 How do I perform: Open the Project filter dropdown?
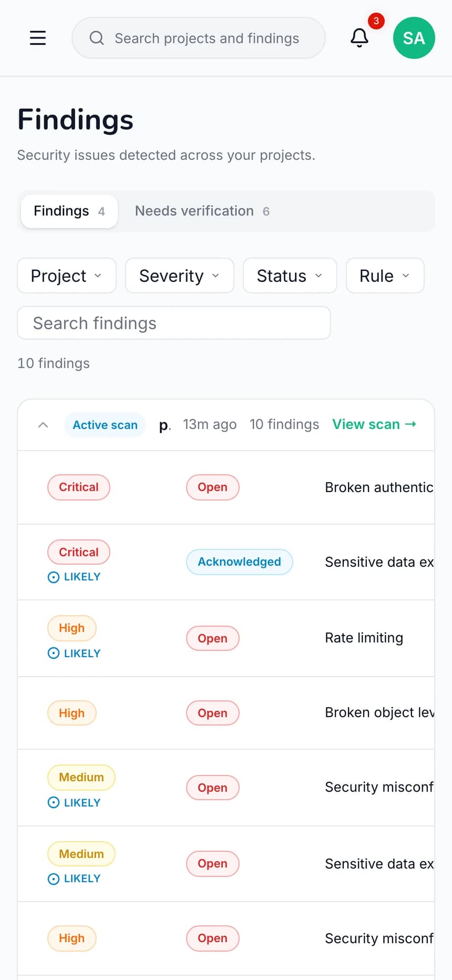point(67,275)
